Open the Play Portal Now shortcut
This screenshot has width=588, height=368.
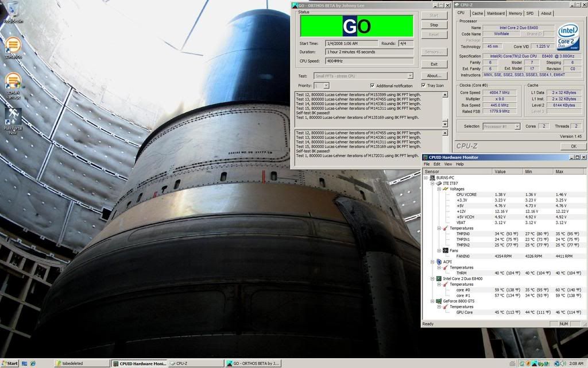pos(13,121)
